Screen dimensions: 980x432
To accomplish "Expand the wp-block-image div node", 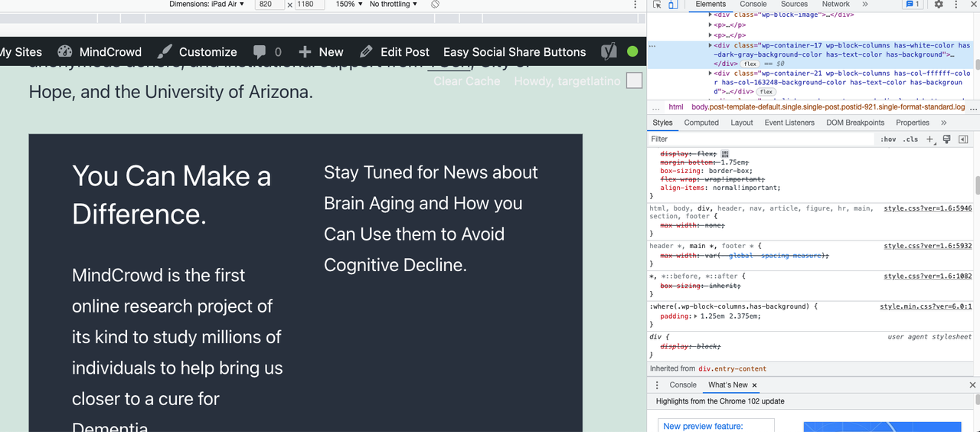I will pyautogui.click(x=710, y=15).
